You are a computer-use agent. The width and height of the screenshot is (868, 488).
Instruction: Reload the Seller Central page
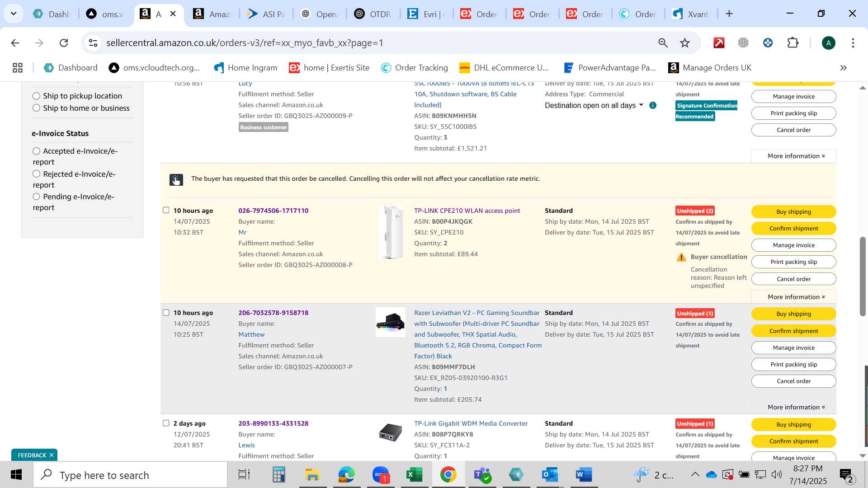click(64, 43)
